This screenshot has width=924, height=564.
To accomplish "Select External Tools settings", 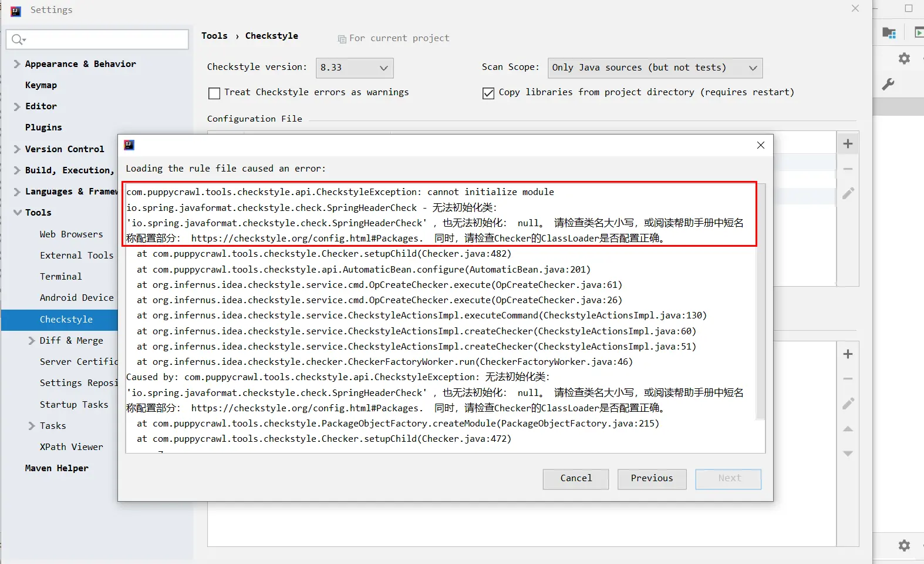I will tap(76, 256).
